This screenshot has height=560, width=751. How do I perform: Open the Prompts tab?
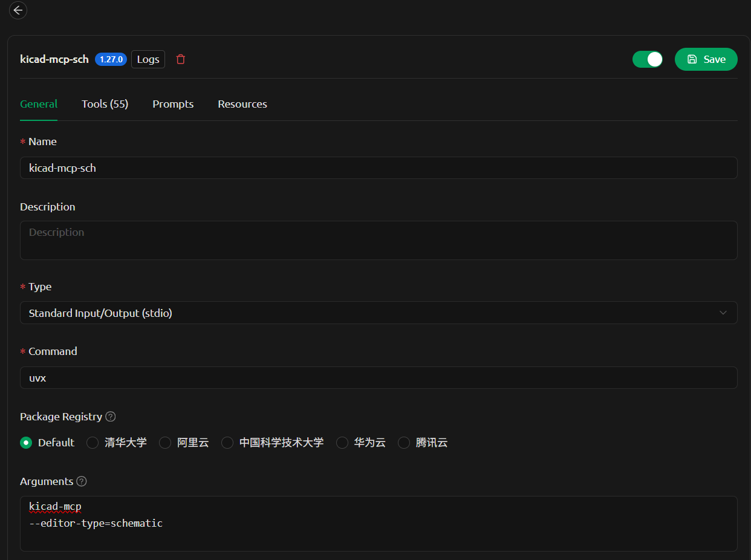(x=173, y=104)
